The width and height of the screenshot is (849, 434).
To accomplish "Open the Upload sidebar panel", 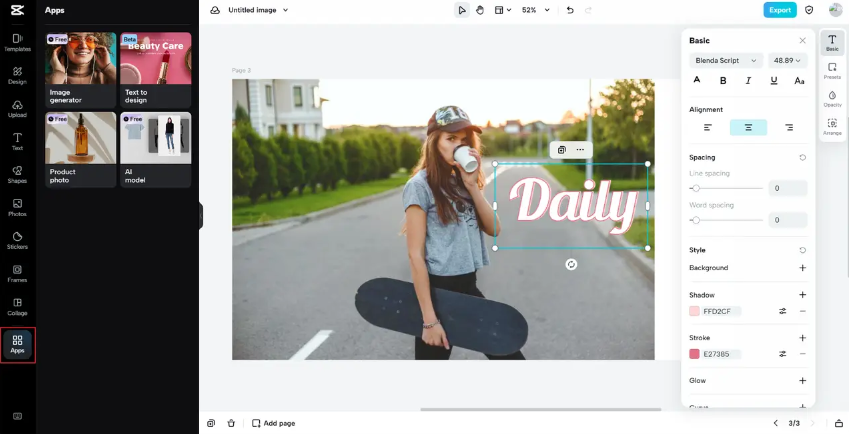I will [17, 108].
